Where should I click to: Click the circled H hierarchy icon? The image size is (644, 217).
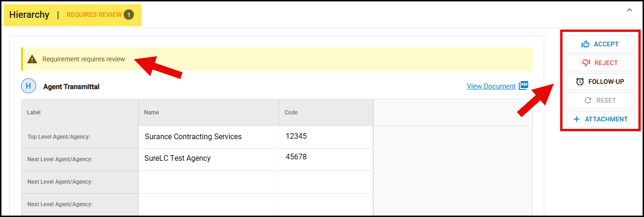click(29, 86)
